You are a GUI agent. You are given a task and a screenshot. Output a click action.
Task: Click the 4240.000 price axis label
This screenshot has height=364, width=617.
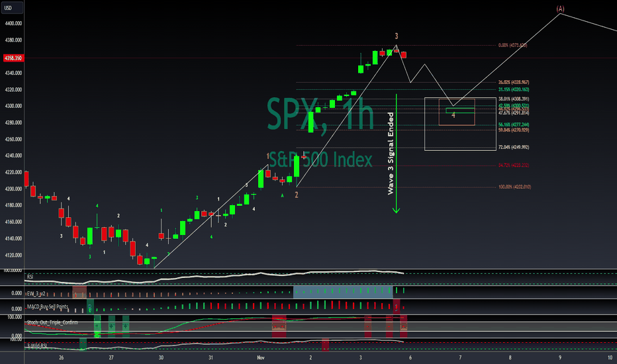(x=13, y=156)
